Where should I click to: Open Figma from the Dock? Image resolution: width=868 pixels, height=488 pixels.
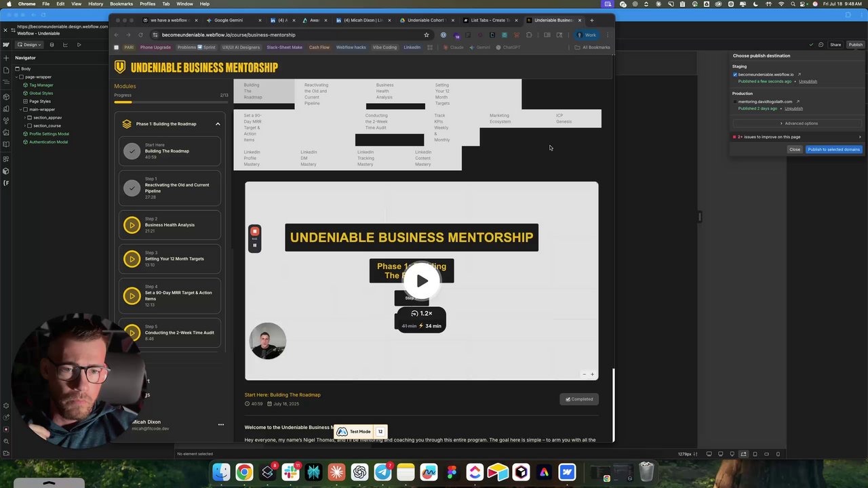point(452,472)
